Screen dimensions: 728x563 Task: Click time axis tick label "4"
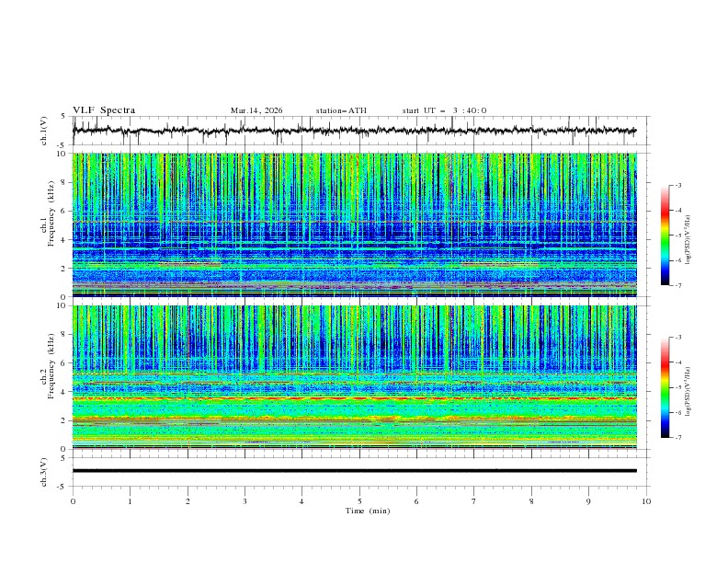(x=301, y=501)
